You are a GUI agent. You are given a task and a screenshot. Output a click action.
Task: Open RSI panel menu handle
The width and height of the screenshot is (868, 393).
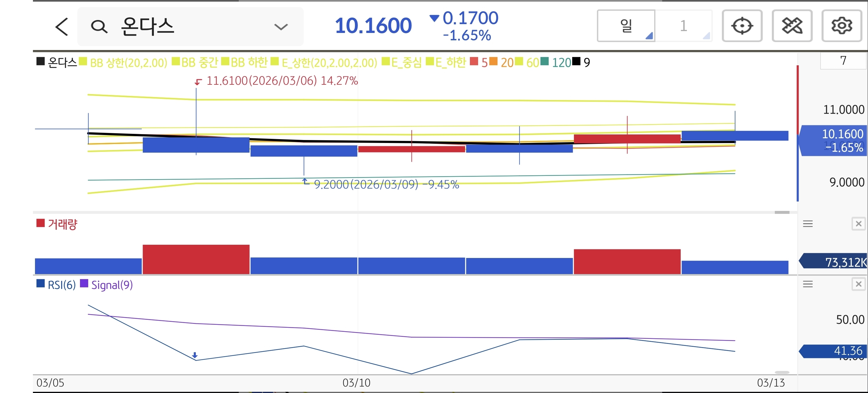coord(808,284)
